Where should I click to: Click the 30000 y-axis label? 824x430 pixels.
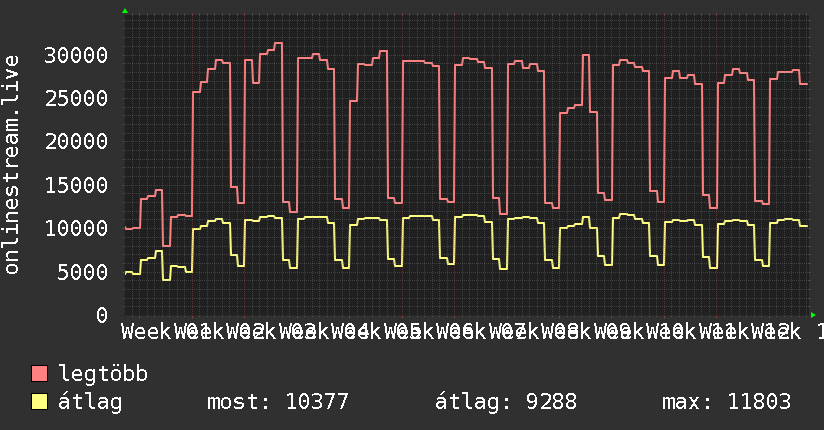click(x=76, y=55)
